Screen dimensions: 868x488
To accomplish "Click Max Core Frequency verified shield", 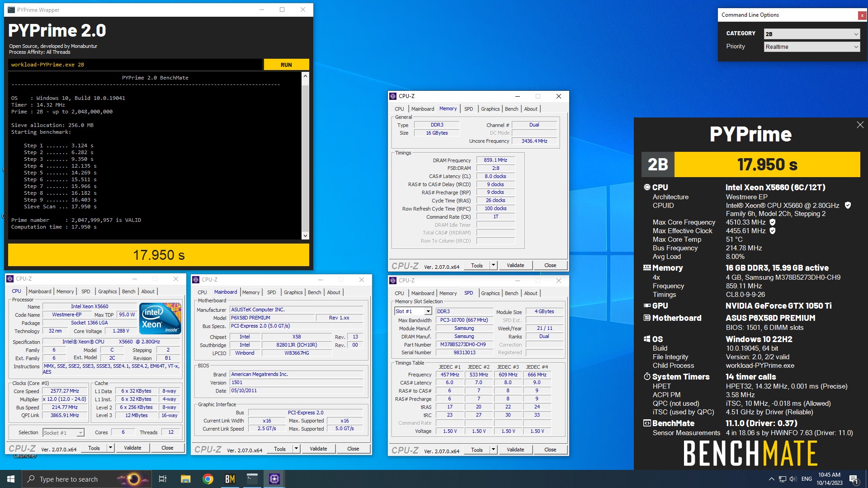I will 773,222.
